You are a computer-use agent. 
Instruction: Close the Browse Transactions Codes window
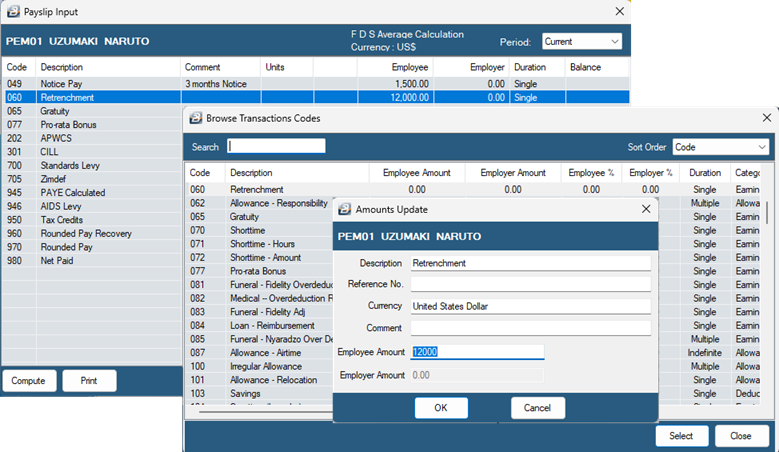coord(767,118)
